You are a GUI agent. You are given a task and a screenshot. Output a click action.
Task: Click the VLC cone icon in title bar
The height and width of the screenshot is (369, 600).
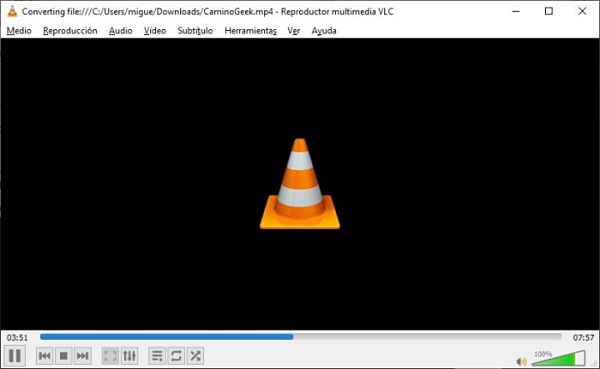pyautogui.click(x=12, y=11)
